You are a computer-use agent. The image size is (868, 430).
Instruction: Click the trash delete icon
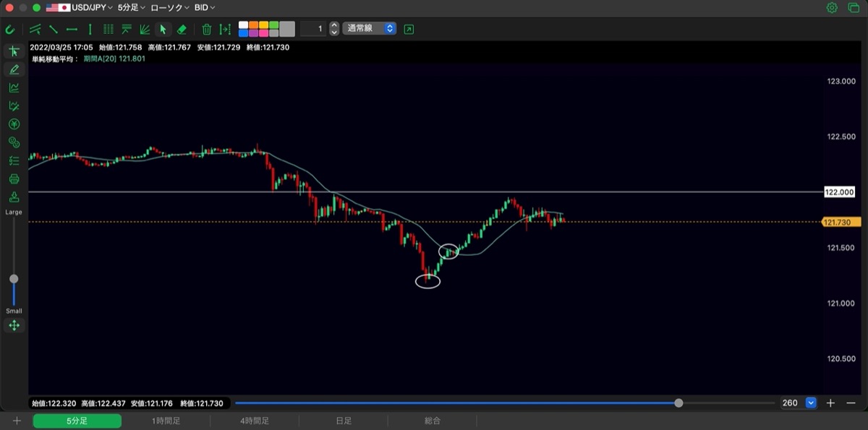[x=207, y=30]
